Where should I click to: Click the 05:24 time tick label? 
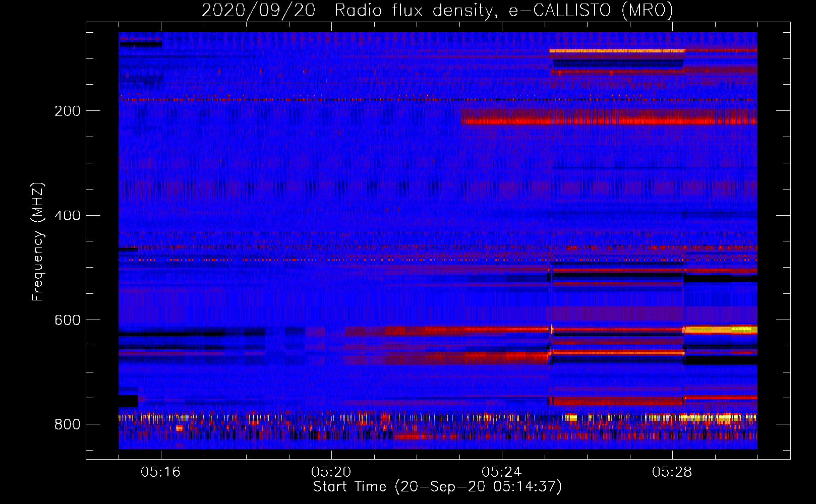pyautogui.click(x=502, y=472)
